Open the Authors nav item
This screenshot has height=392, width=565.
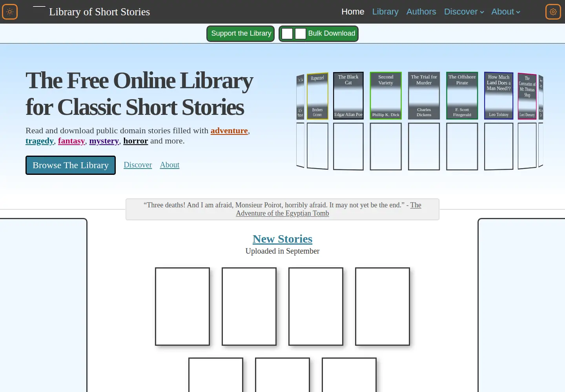421,12
